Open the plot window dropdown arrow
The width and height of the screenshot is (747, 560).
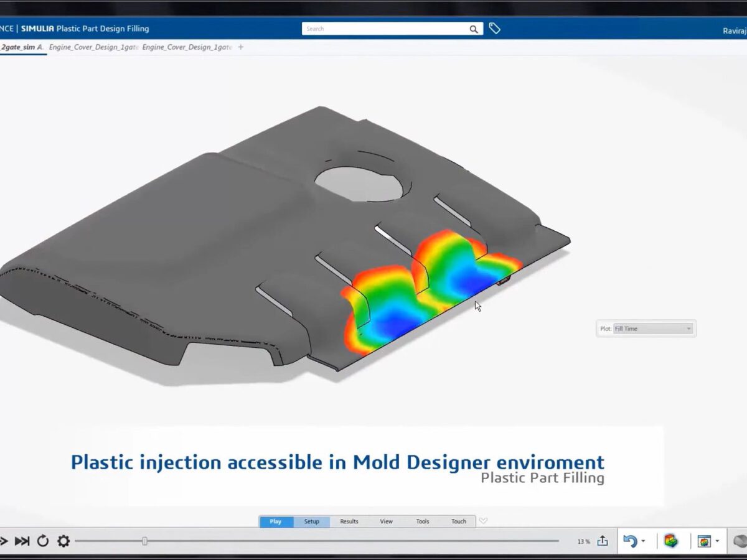click(717, 542)
